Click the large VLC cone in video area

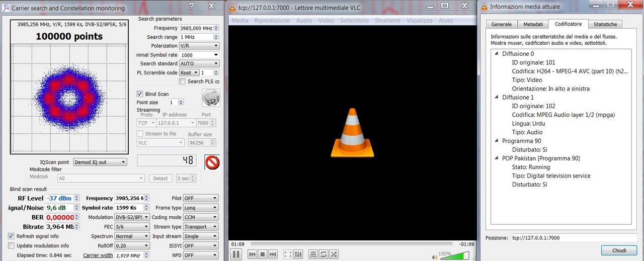352,133
